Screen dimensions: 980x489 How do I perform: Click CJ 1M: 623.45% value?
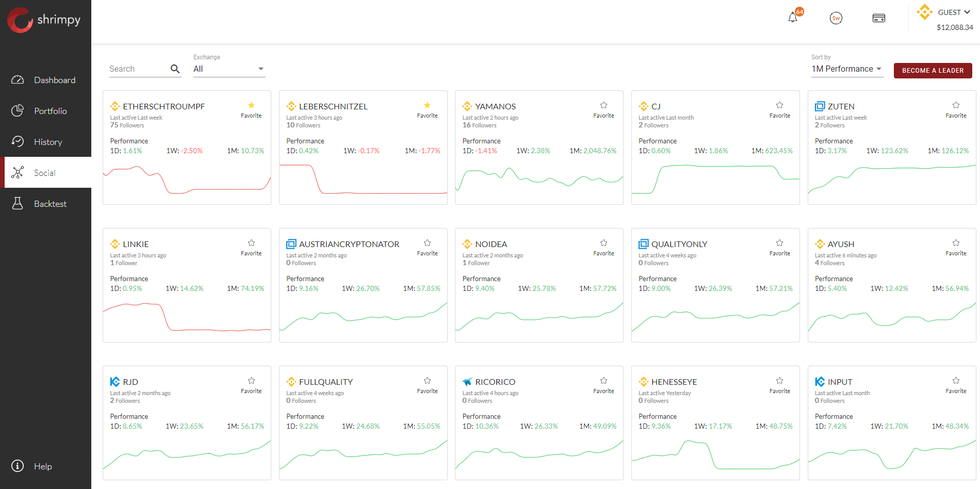(772, 151)
